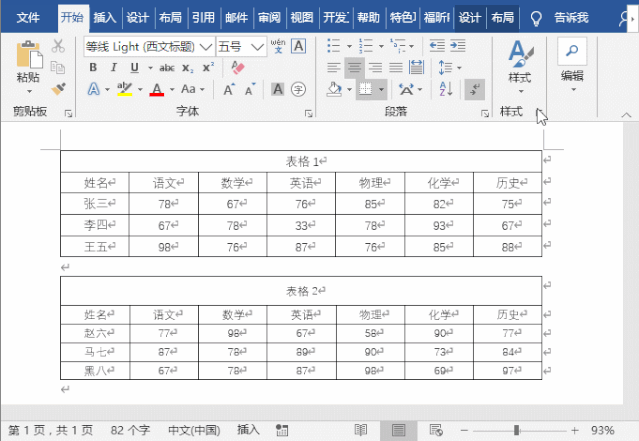Click the Cut scissors icon
Viewport: 639px width, 441px height.
(58, 46)
